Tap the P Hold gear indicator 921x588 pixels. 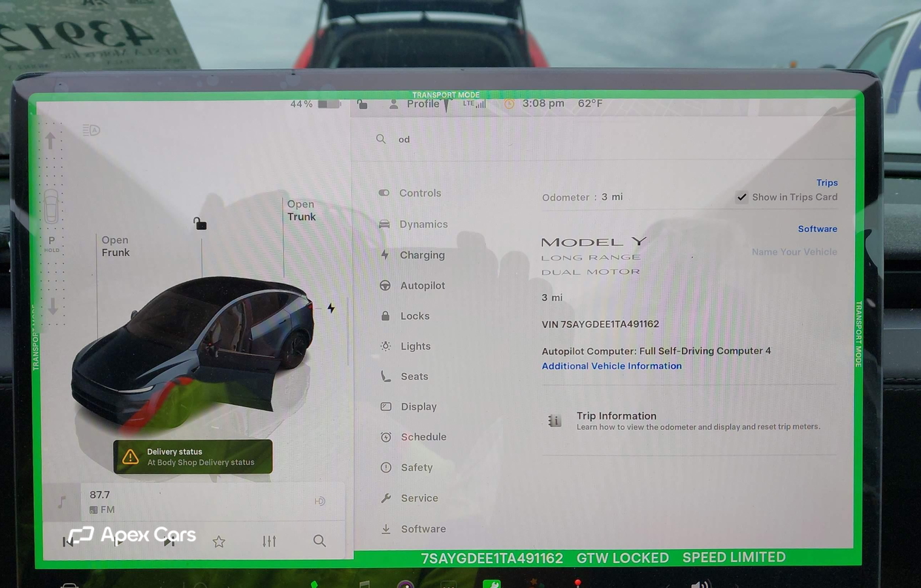click(52, 244)
